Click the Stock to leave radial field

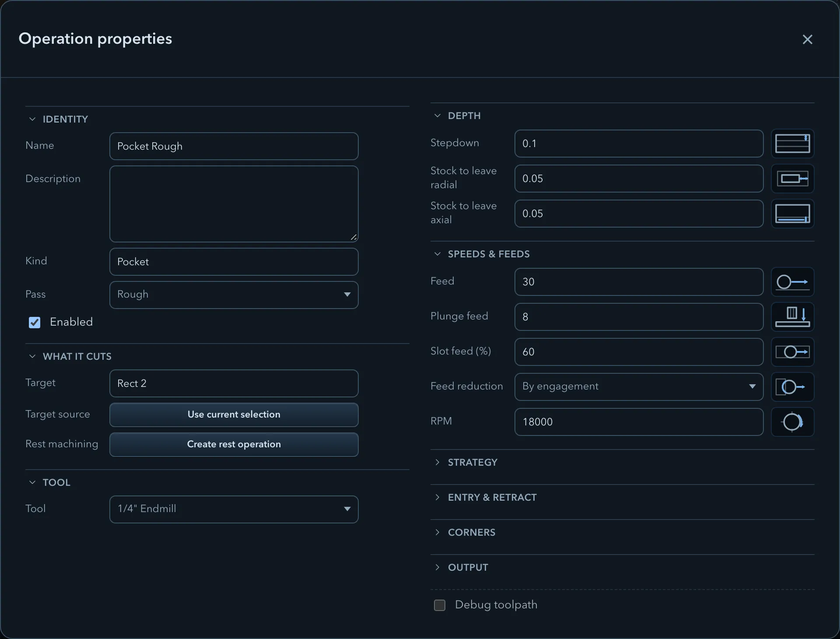(x=639, y=179)
